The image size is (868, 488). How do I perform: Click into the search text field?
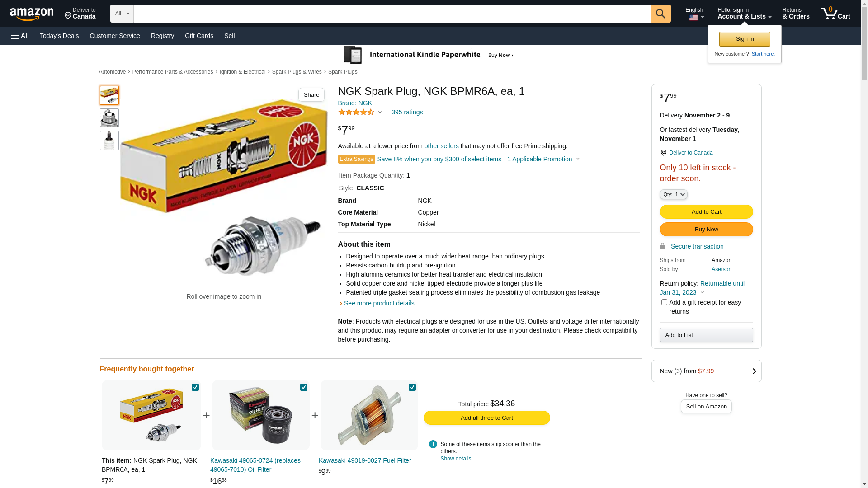coord(392,14)
